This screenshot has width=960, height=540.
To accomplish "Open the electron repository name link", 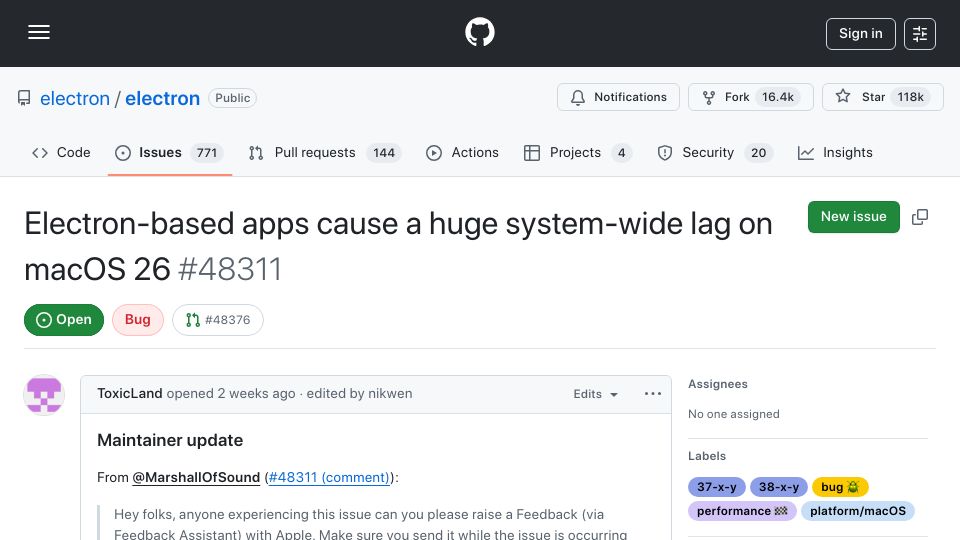I will [162, 98].
